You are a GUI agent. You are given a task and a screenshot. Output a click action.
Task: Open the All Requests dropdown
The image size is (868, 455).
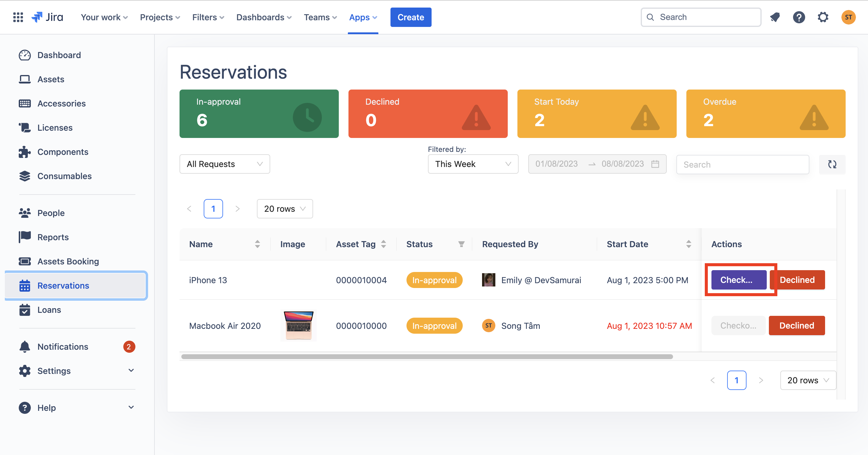225,164
